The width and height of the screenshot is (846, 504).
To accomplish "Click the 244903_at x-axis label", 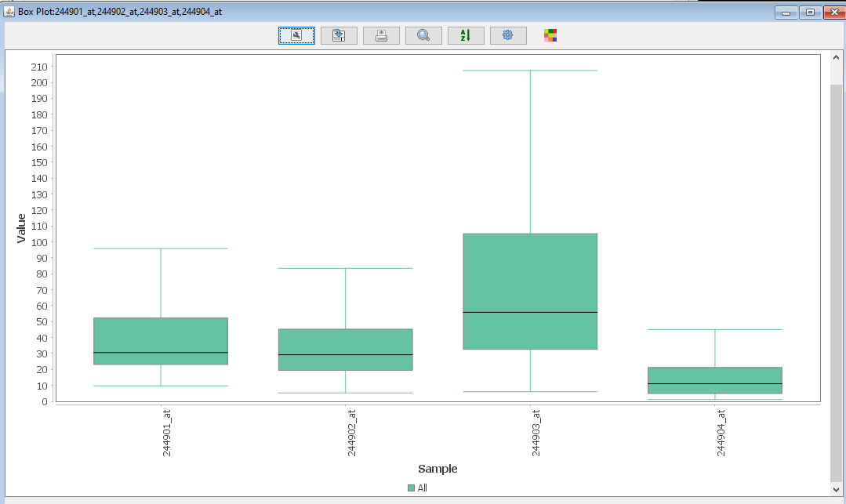I will pyautogui.click(x=536, y=433).
